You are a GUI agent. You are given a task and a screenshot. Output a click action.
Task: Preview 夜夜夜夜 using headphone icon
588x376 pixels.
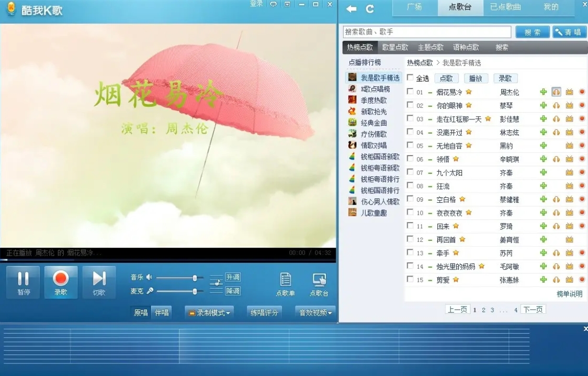point(556,213)
